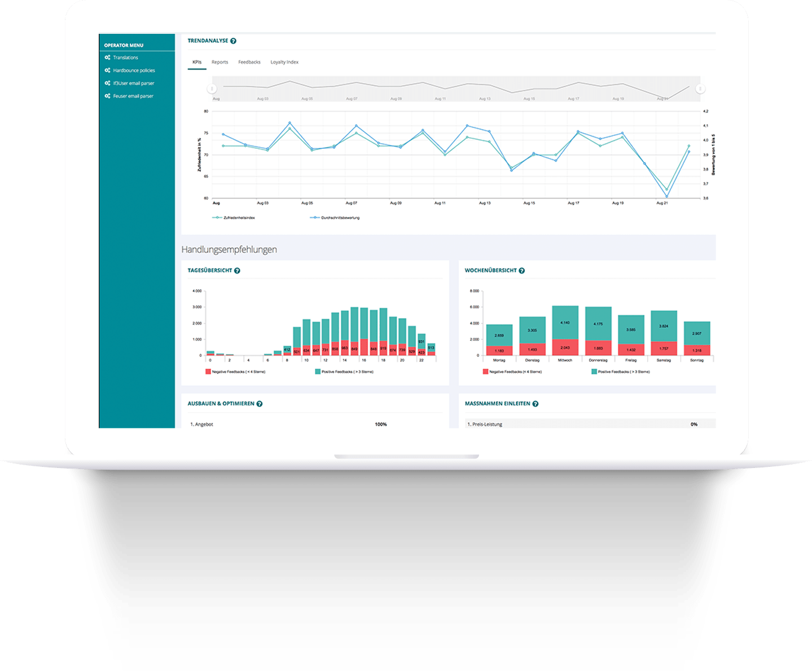
Task: Click the hourly bar segment labeled 412
Action: (x=287, y=350)
